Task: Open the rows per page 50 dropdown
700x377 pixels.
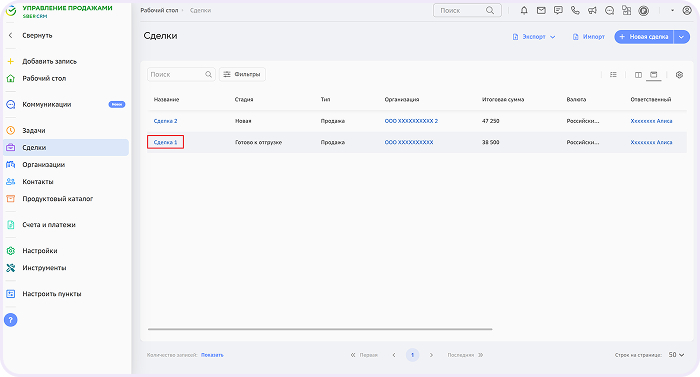Action: 676,355
